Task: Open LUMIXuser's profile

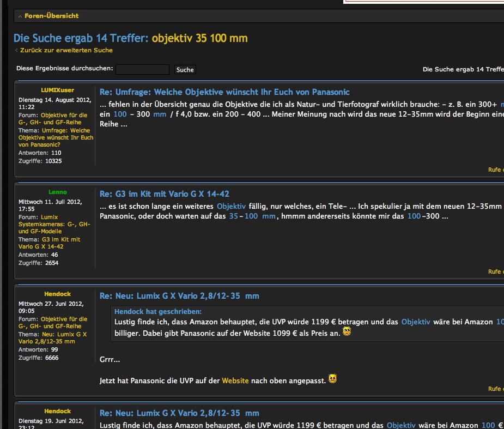Action: pos(57,90)
